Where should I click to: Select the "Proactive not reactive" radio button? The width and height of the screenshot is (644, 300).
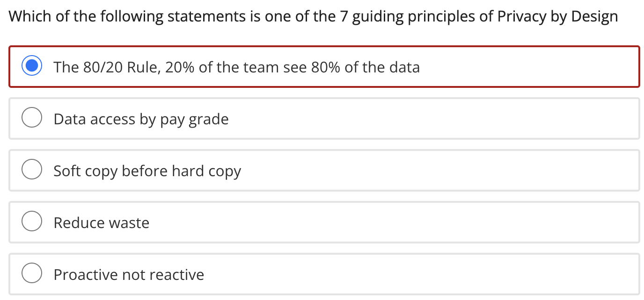pos(32,274)
